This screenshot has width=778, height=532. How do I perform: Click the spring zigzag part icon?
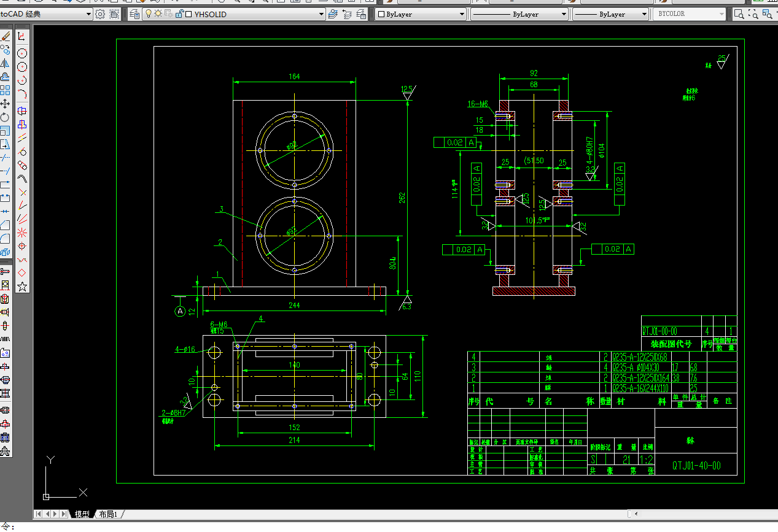pos(5,339)
